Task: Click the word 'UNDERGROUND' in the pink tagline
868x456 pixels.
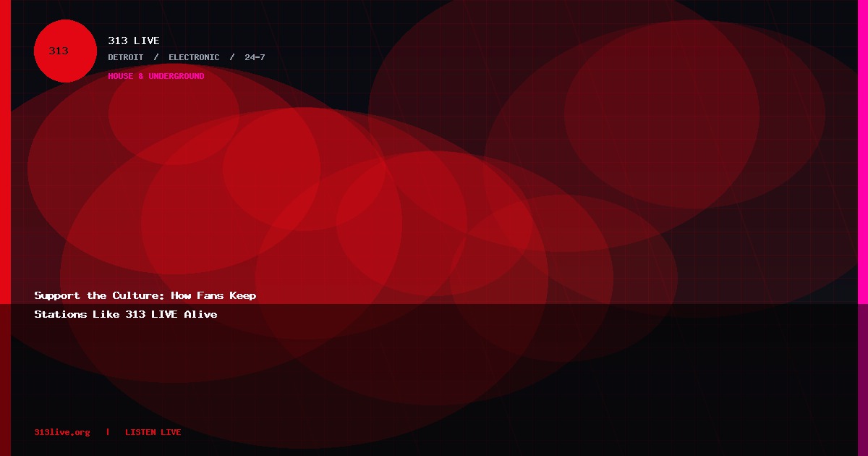Action: point(176,76)
